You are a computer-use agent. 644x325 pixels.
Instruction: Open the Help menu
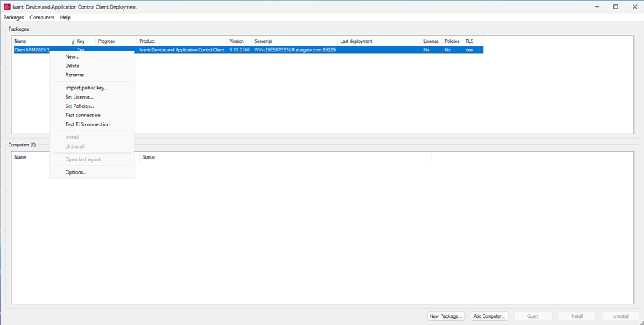pos(65,18)
